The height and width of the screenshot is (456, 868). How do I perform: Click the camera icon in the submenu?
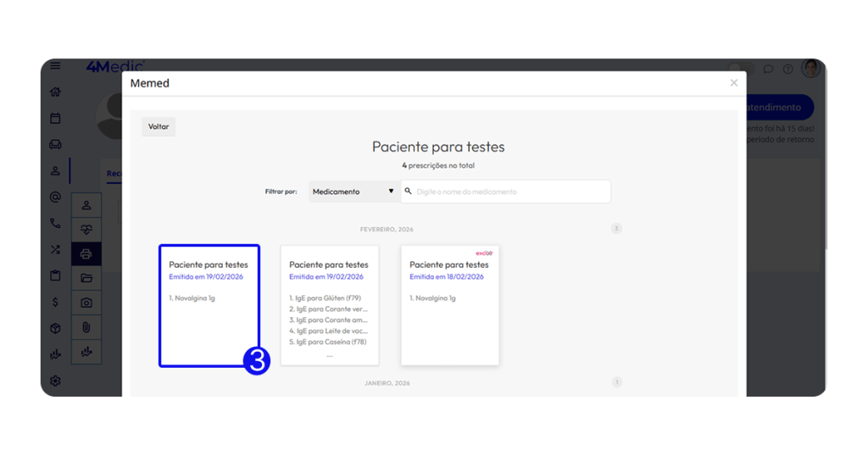click(x=86, y=303)
